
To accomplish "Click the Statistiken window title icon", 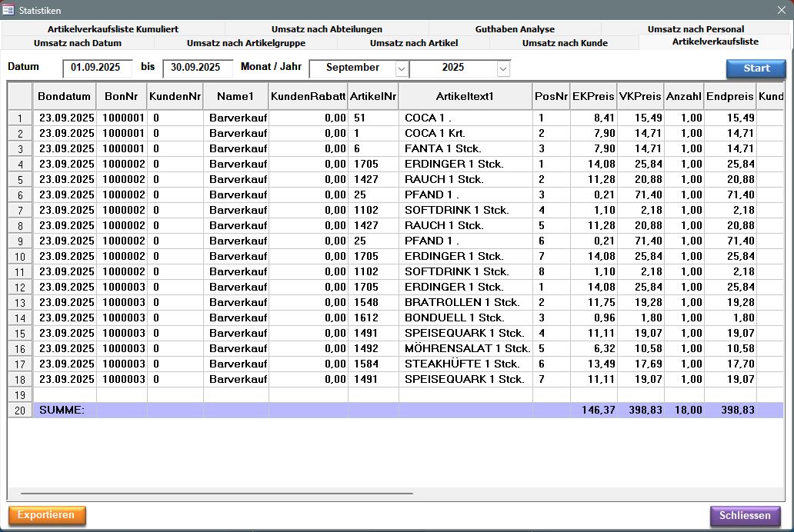I will (x=8, y=10).
